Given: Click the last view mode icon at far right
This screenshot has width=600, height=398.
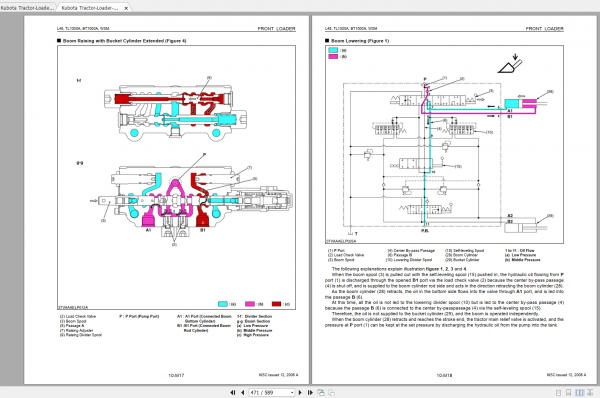Looking at the screenshot, I should click(591, 393).
